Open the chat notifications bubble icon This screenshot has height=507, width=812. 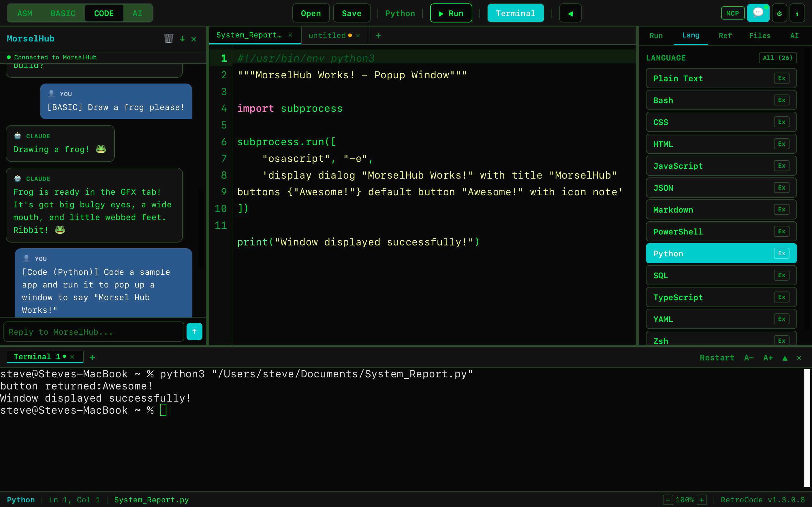click(758, 13)
